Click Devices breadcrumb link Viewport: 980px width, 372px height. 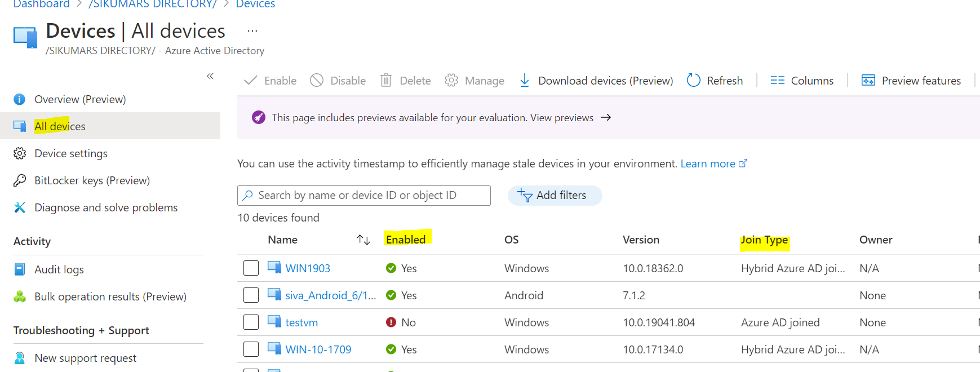point(255,4)
